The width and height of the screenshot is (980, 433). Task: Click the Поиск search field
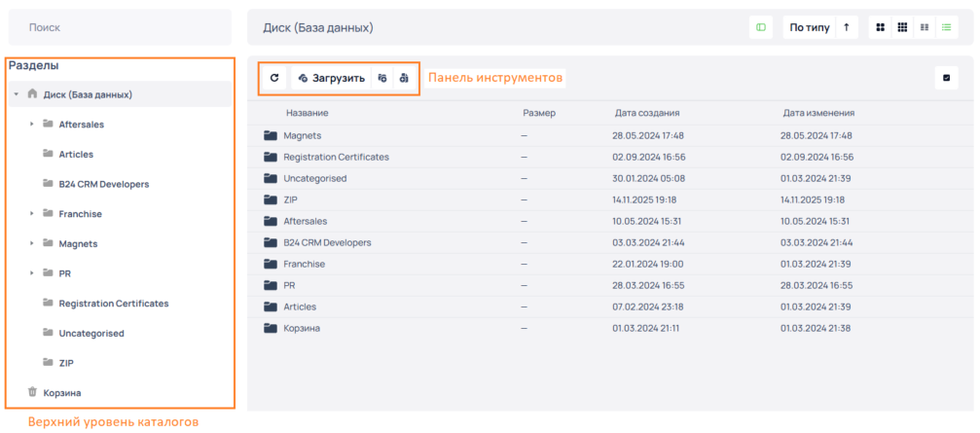click(117, 27)
